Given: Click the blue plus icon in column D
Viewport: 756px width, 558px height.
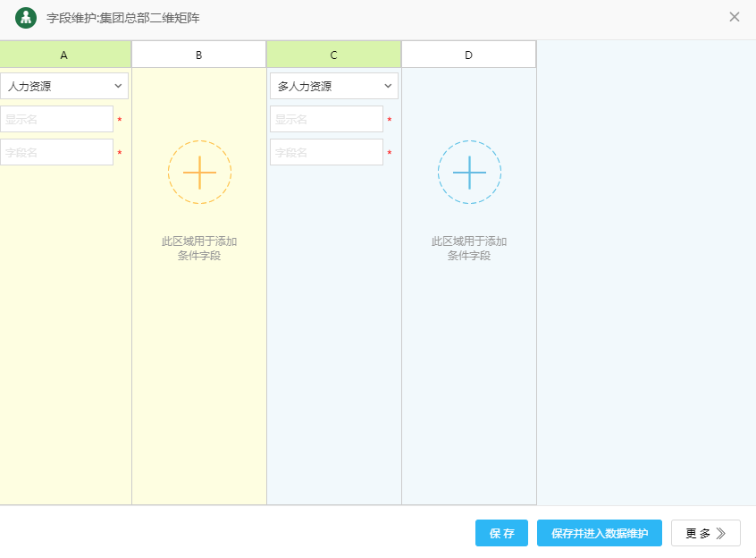Looking at the screenshot, I should [x=469, y=172].
